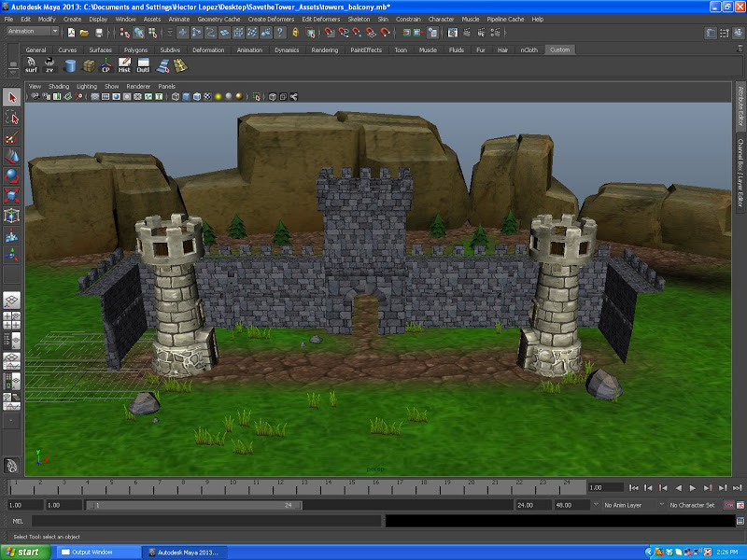Click the 'Hist' delete history shelf button

pyautogui.click(x=124, y=65)
